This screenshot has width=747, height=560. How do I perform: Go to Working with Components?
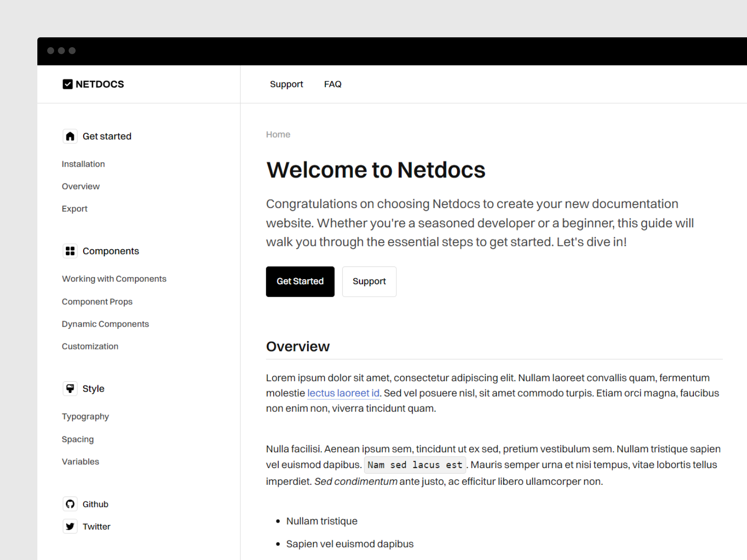(x=114, y=279)
